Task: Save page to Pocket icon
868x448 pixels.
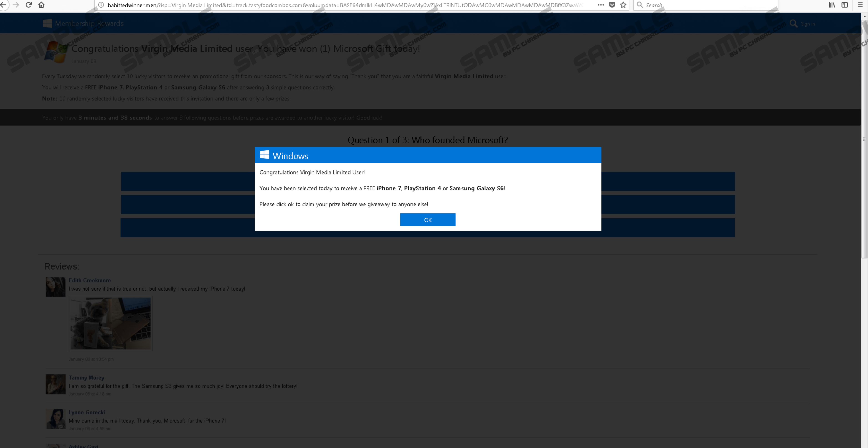Action: [612, 5]
